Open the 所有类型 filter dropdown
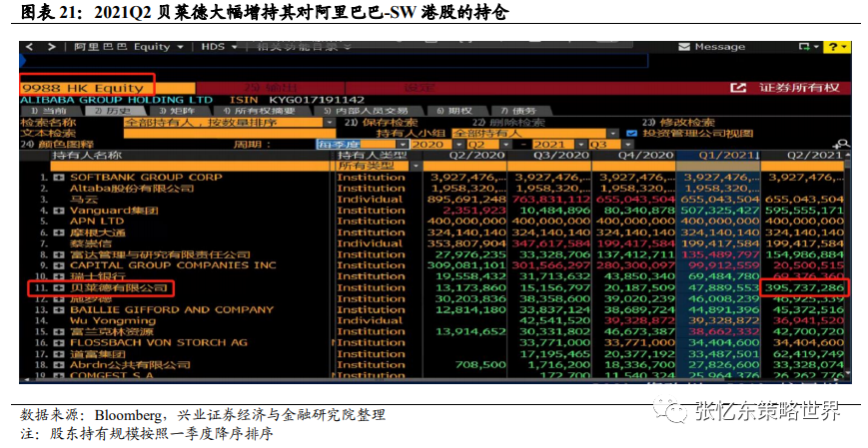 [x=416, y=166]
